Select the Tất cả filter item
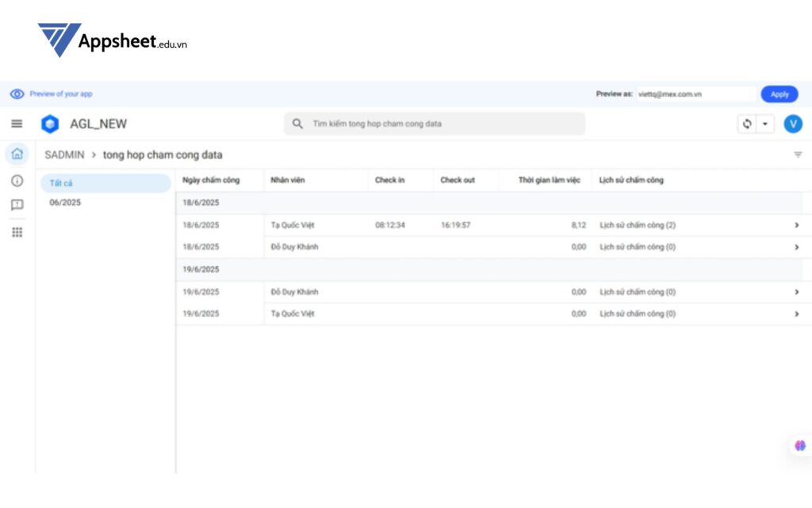Viewport: 812px width, 508px height. (x=105, y=183)
